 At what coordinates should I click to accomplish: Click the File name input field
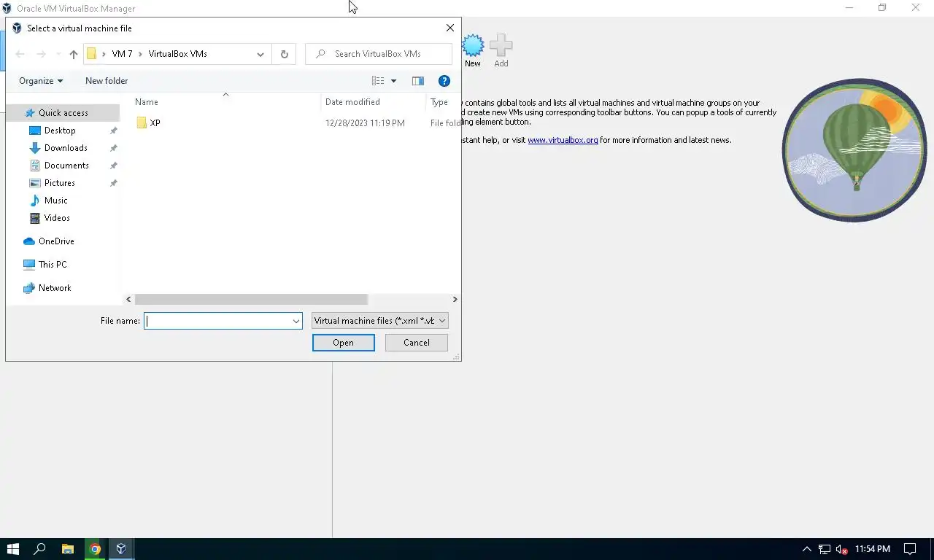(x=217, y=321)
